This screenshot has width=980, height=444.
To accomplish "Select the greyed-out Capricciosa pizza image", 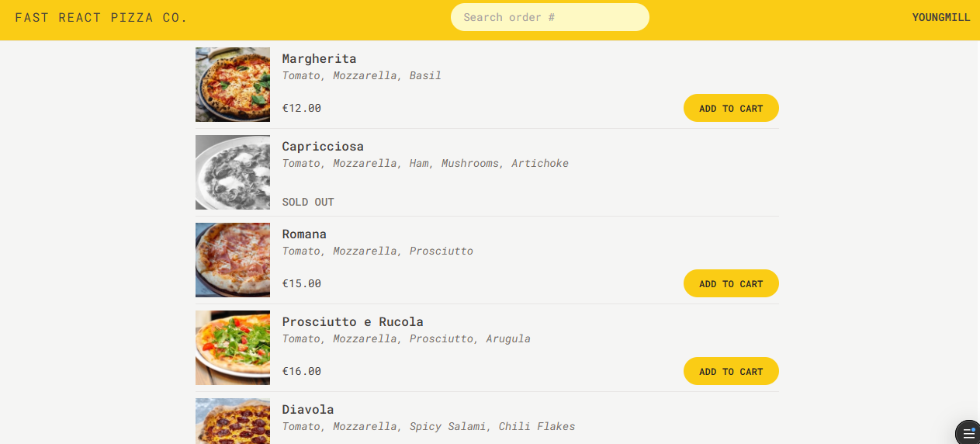I will pos(233,172).
